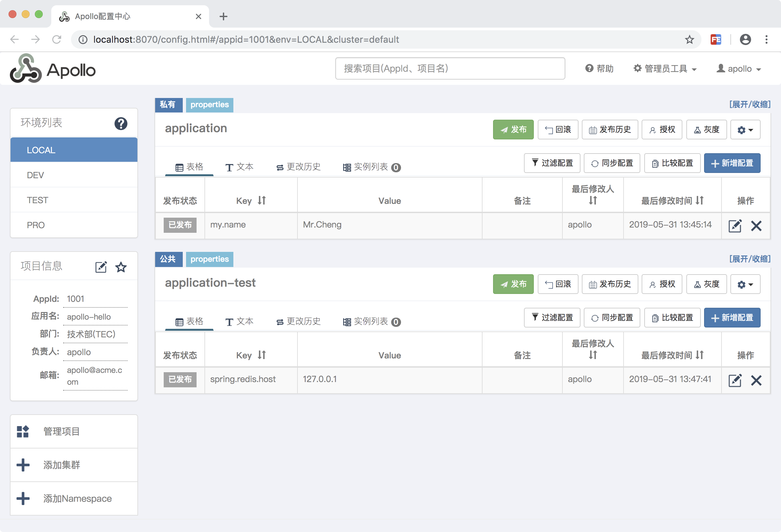Image resolution: width=781 pixels, height=532 pixels.
Task: Open 实例列表 tab in application-test
Action: [x=372, y=321]
